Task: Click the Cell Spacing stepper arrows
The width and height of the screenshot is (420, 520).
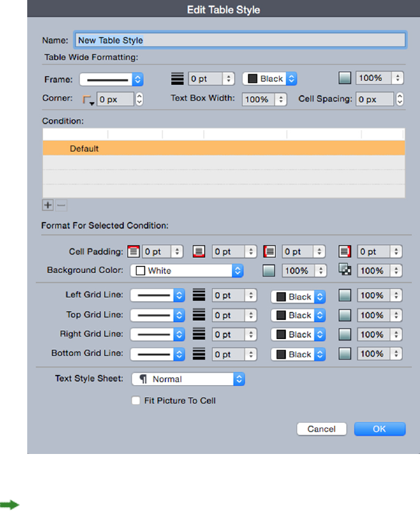Action: coord(399,99)
